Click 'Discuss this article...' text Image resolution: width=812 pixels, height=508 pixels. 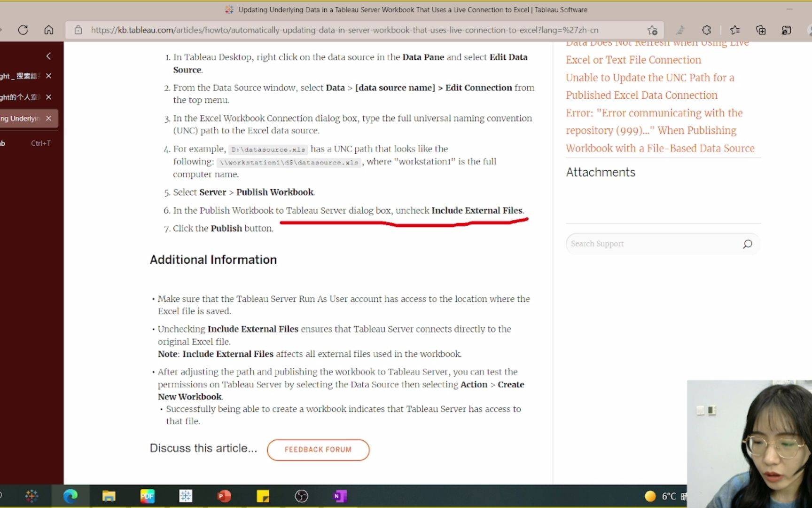(203, 448)
